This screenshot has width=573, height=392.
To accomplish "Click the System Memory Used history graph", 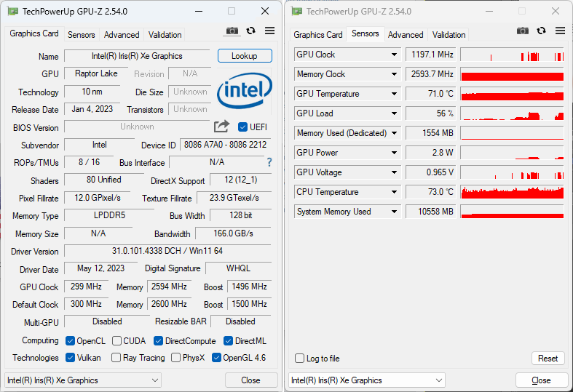I will [512, 212].
